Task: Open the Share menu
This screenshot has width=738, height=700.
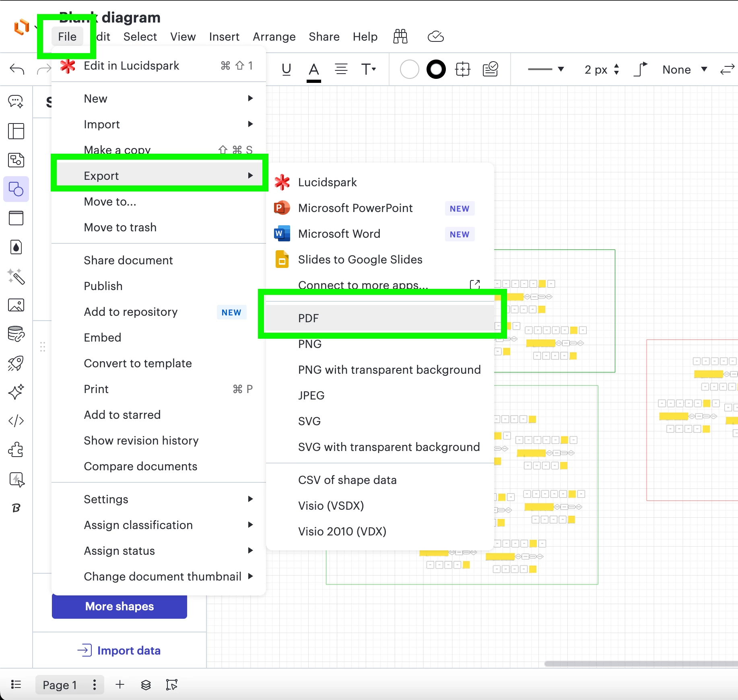Action: 324,37
